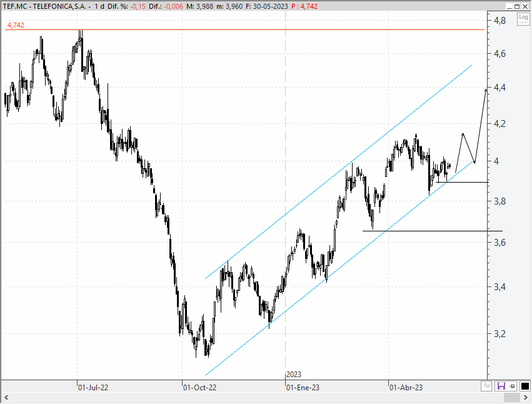Click the double-chevron expand icon
This screenshot has height=404, width=532.
point(486,386)
